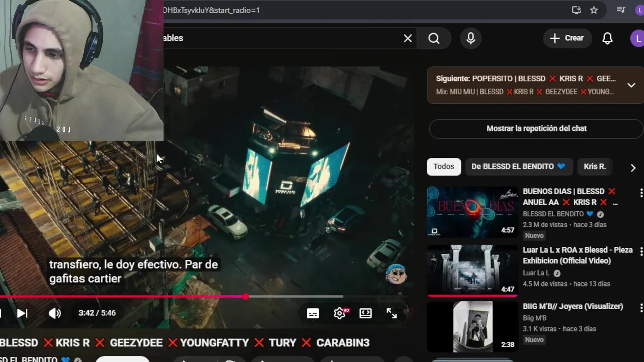Select the Kris R. filter chip
This screenshot has height=362, width=644.
point(595,167)
